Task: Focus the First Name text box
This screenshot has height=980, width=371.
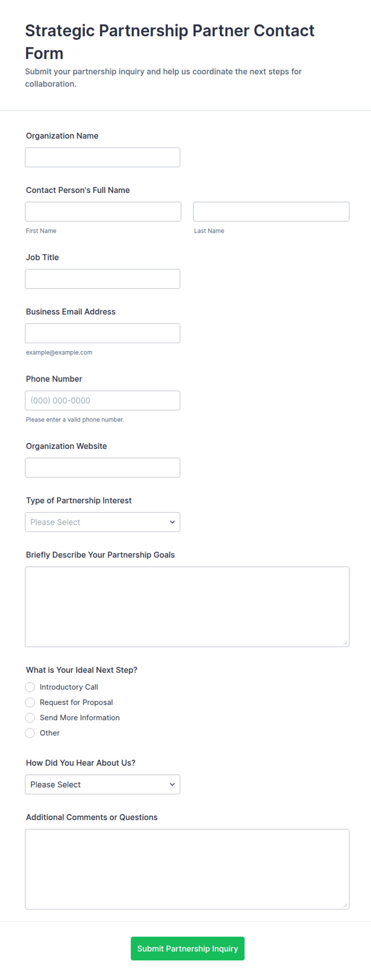Action: click(103, 212)
